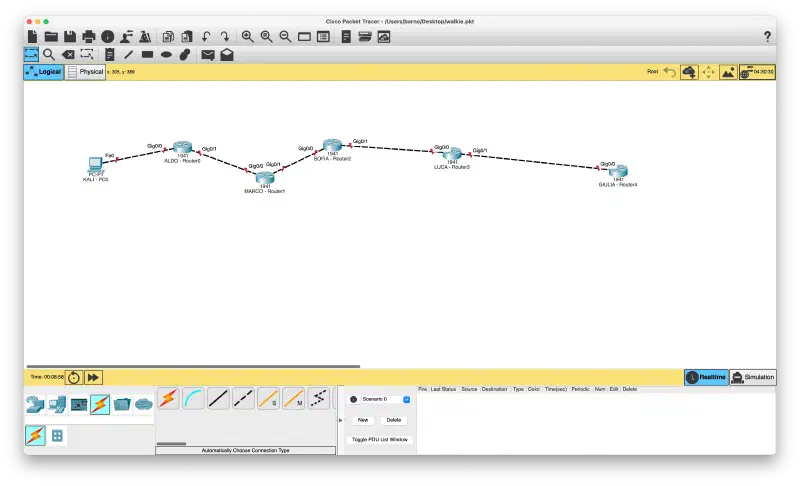Screen dimensions: 800x486
Task: Reset the workspace zoom level
Action: coord(266,36)
